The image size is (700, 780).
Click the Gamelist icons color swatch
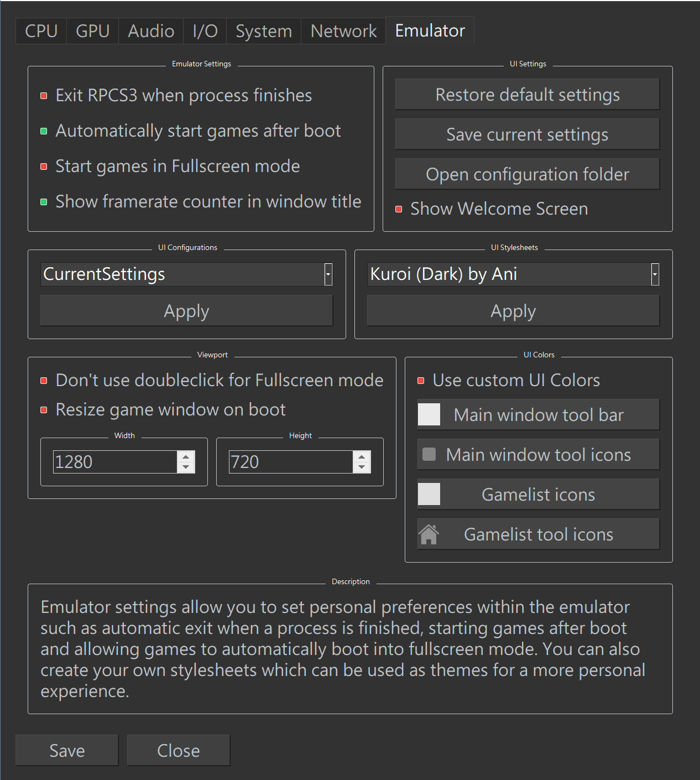429,494
